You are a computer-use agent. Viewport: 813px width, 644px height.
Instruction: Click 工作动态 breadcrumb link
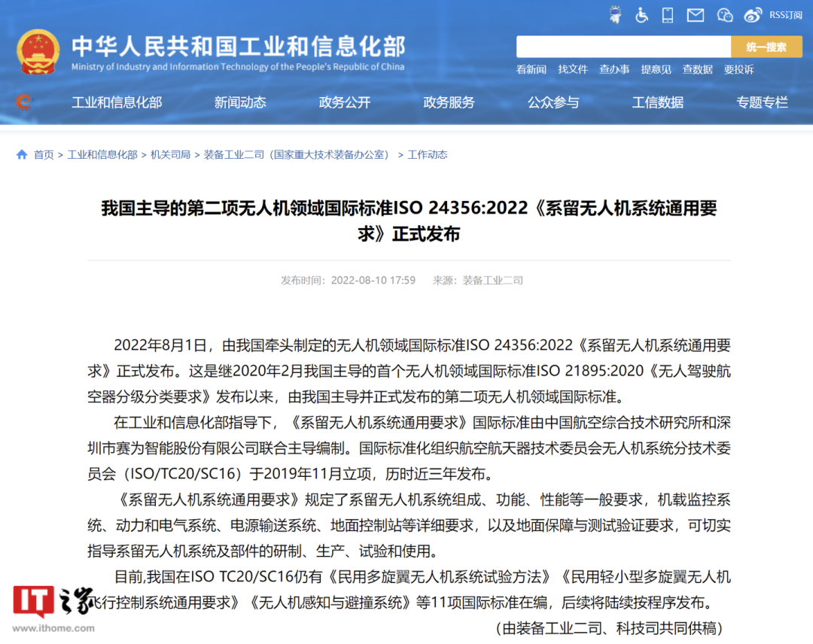[428, 154]
